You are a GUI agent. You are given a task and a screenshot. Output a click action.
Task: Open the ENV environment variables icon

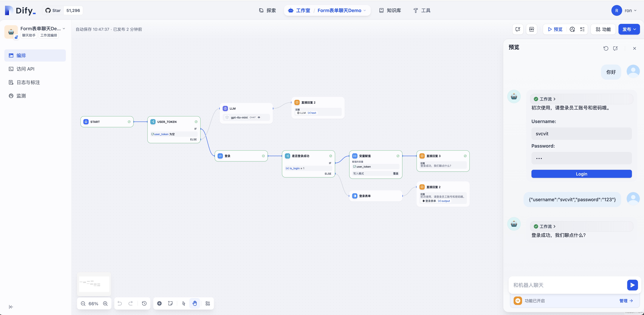(531, 29)
